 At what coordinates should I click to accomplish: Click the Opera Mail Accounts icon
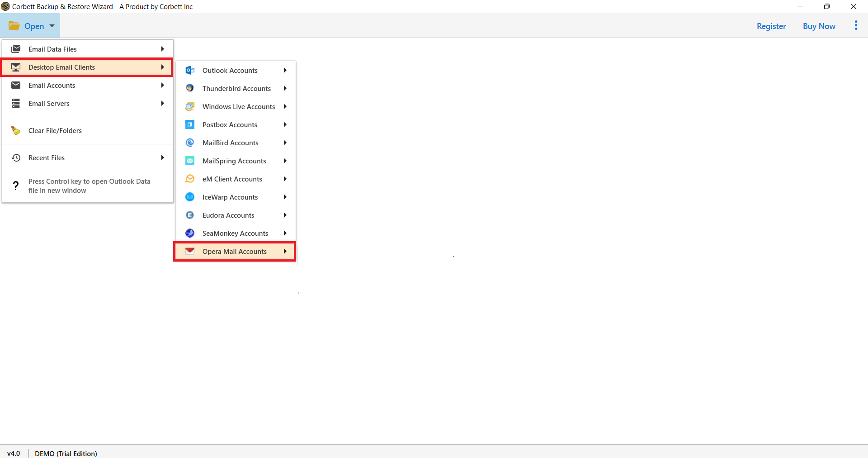click(190, 251)
